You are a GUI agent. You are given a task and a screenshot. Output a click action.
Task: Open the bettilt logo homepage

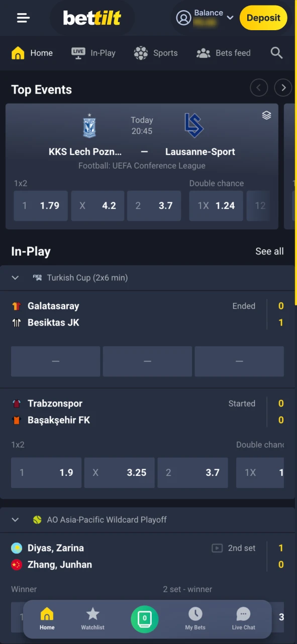pyautogui.click(x=92, y=18)
